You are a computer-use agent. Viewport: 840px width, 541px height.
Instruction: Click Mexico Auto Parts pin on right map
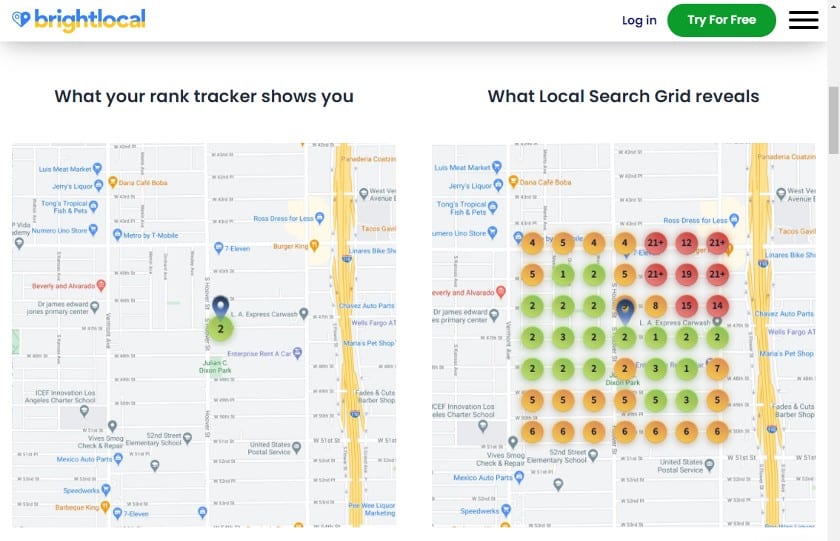point(519,477)
